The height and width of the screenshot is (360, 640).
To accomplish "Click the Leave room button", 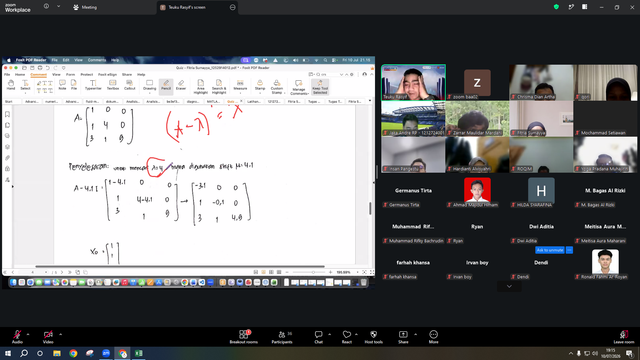I will [624, 337].
